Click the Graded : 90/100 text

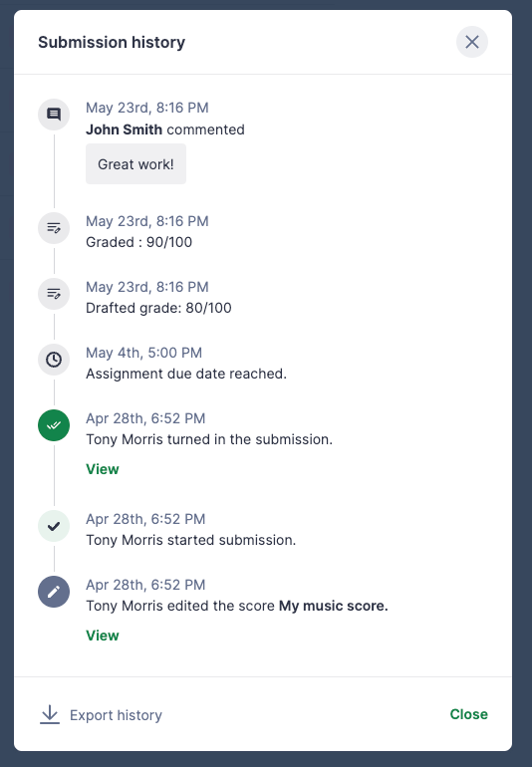coord(139,242)
